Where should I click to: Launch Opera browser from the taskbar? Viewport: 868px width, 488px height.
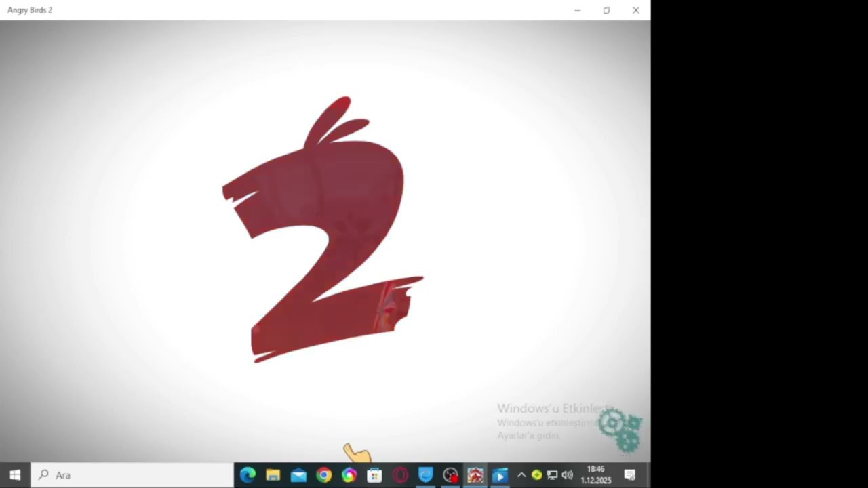pyautogui.click(x=400, y=475)
